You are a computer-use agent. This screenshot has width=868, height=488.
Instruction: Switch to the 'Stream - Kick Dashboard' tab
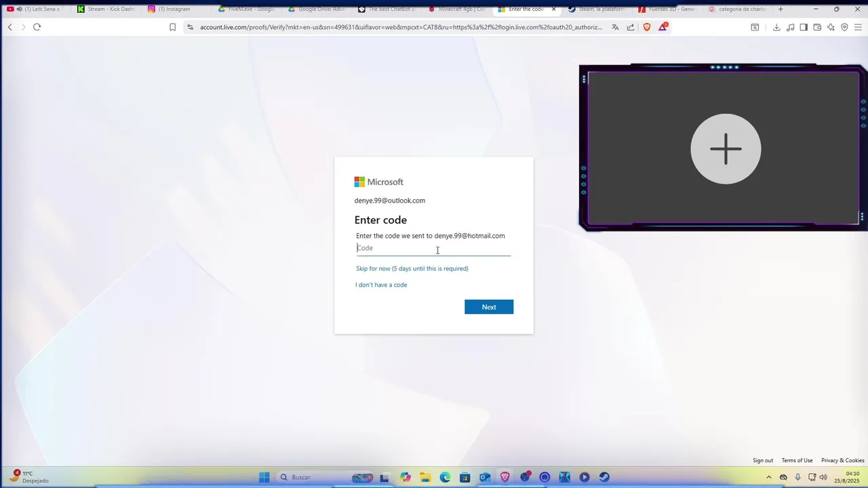tap(106, 9)
